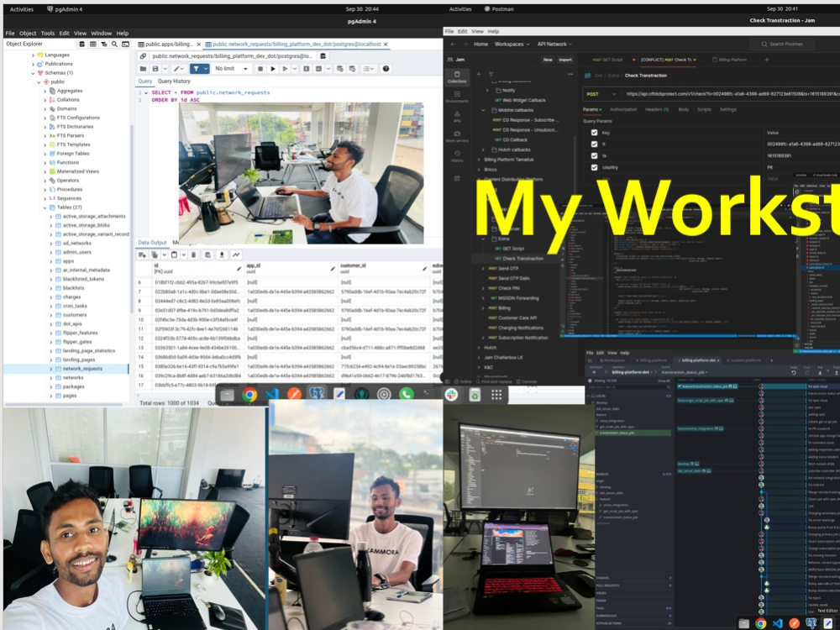Click the New button in Postman

coord(548,60)
